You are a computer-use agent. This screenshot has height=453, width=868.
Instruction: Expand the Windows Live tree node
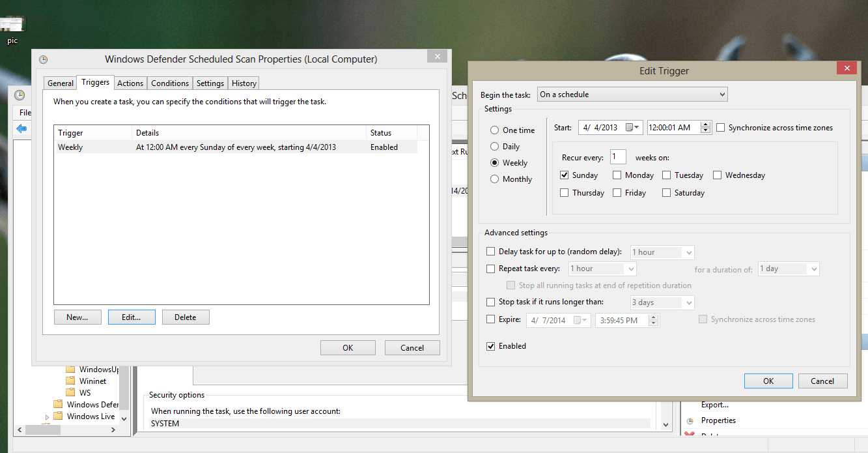pos(47,417)
